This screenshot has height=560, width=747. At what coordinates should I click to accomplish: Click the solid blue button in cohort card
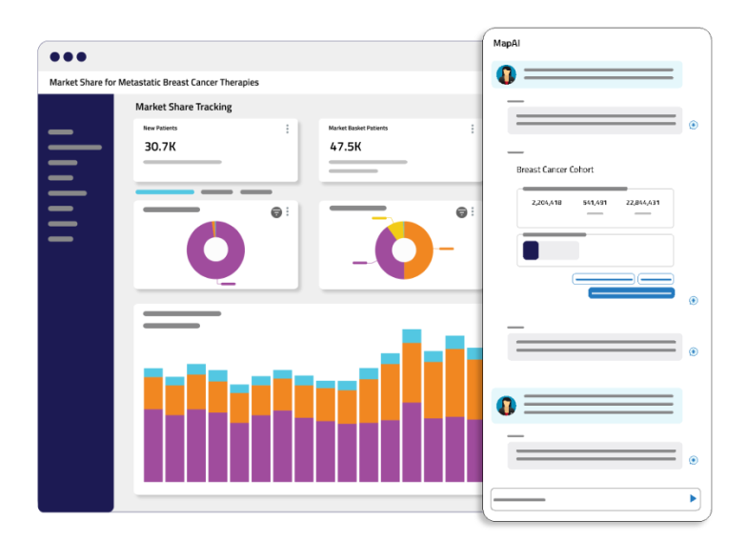[631, 293]
